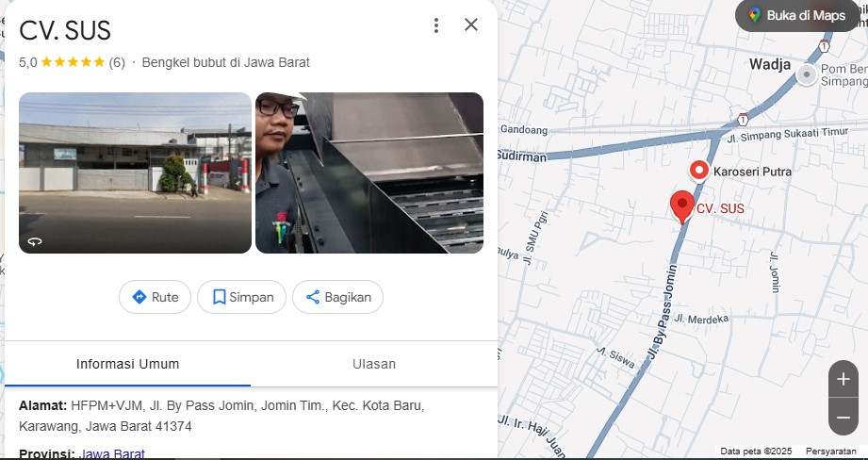Save place with the Simpan button
868x460 pixels.
pyautogui.click(x=242, y=297)
